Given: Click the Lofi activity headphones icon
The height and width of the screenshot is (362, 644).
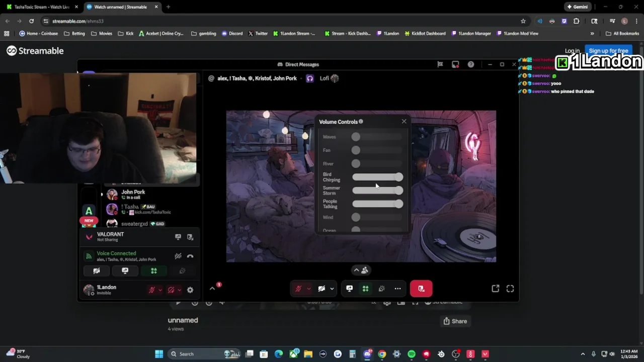Looking at the screenshot, I should click(310, 78).
